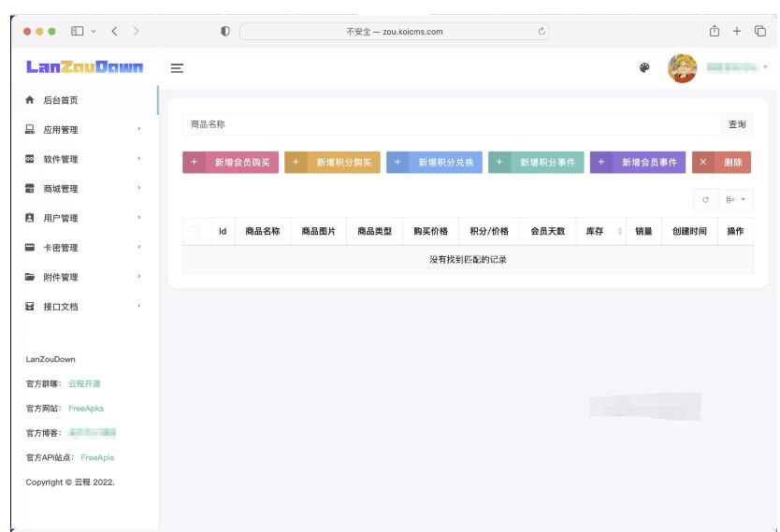The height and width of the screenshot is (532, 780).
Task: Click the home icon for 后台首页
Action: [30, 100]
